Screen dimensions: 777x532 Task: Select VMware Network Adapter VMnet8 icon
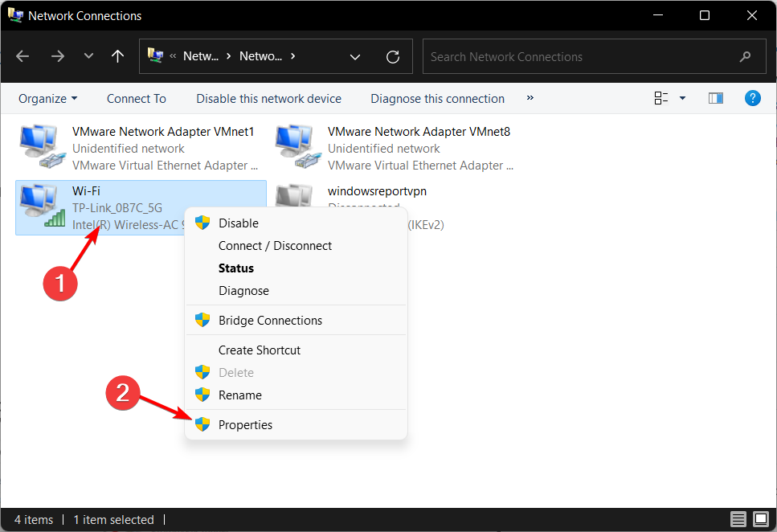tap(295, 147)
